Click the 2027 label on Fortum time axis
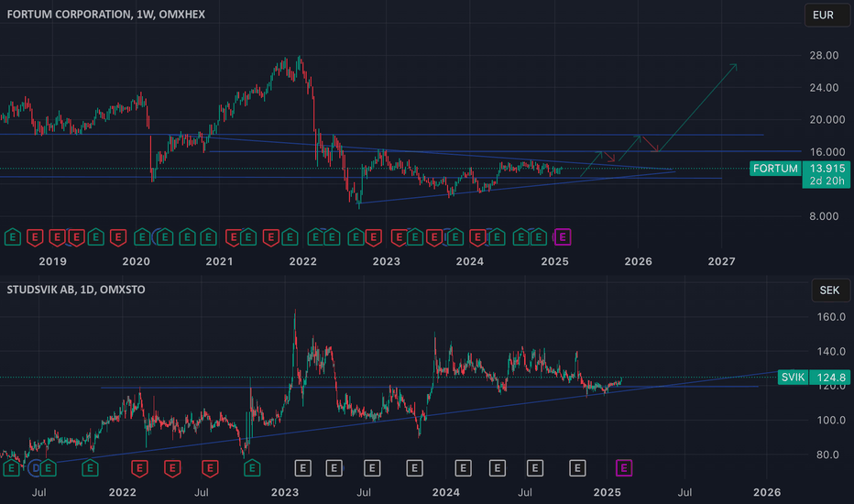The width and height of the screenshot is (854, 504). pos(722,261)
